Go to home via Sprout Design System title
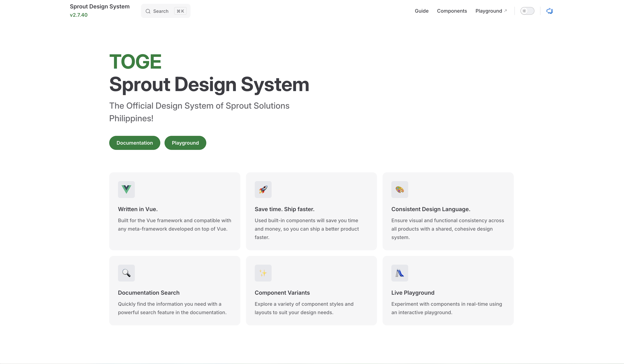Image resolution: width=624 pixels, height=364 pixels. click(x=100, y=6)
